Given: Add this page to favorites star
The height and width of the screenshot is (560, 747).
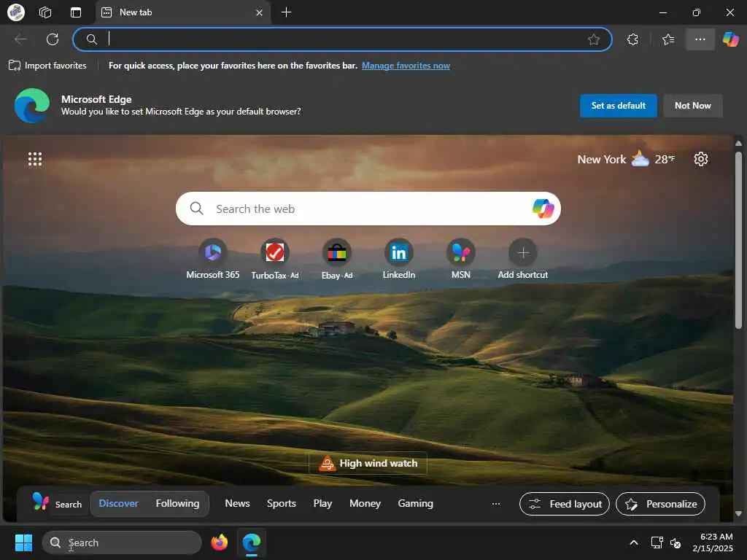Looking at the screenshot, I should 594,39.
